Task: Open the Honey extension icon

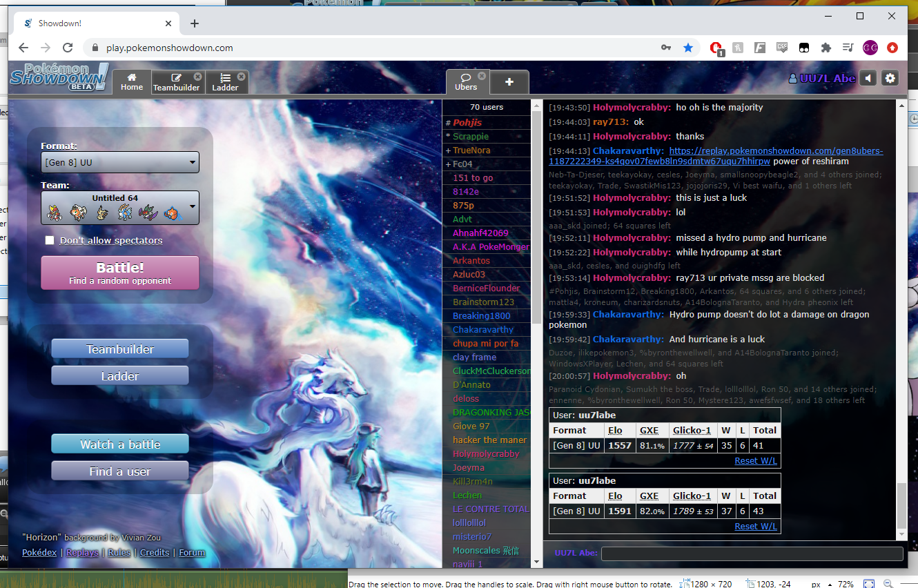Action: point(738,48)
